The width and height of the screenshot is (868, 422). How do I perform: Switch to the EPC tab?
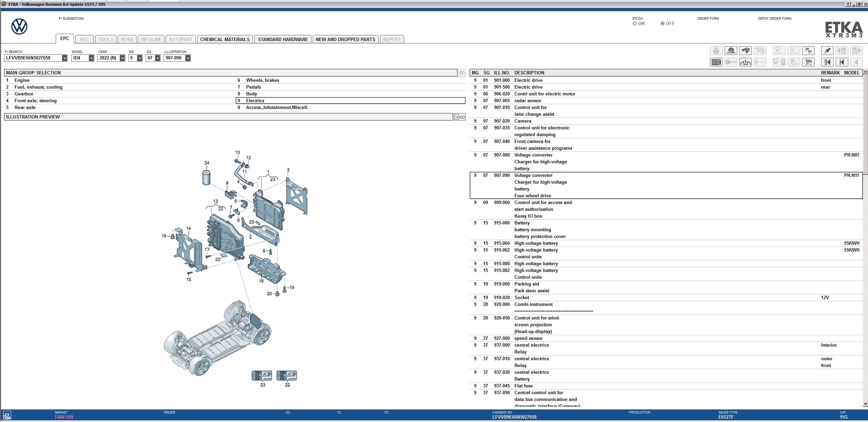pos(65,38)
